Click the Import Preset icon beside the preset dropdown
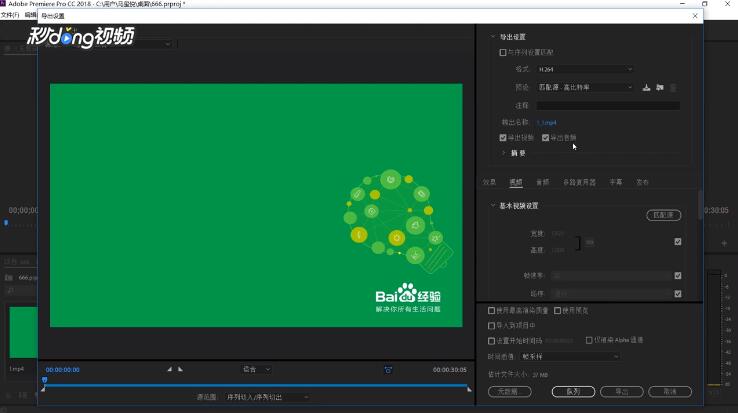Image resolution: width=738 pixels, height=413 pixels. pyautogui.click(x=660, y=88)
